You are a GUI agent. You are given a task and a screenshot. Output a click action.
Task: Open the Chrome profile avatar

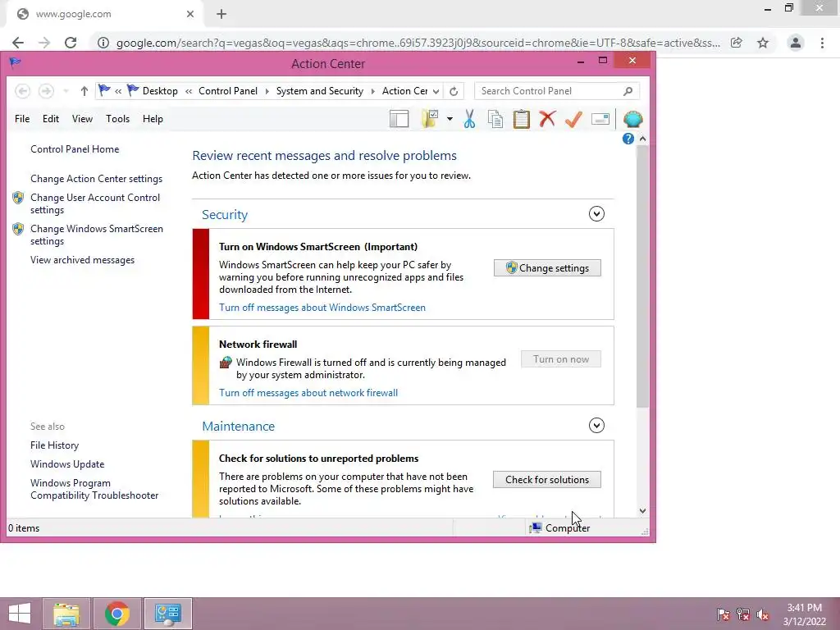(x=796, y=43)
